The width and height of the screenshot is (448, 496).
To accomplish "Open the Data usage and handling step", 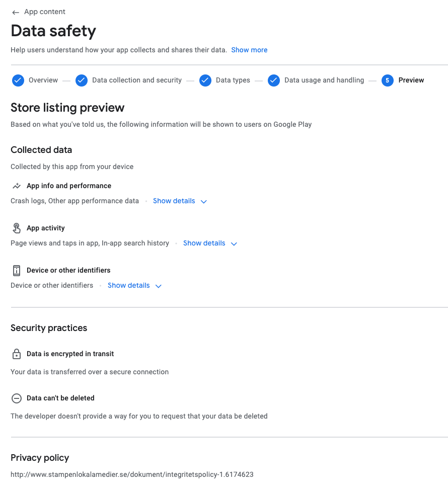I will (324, 80).
